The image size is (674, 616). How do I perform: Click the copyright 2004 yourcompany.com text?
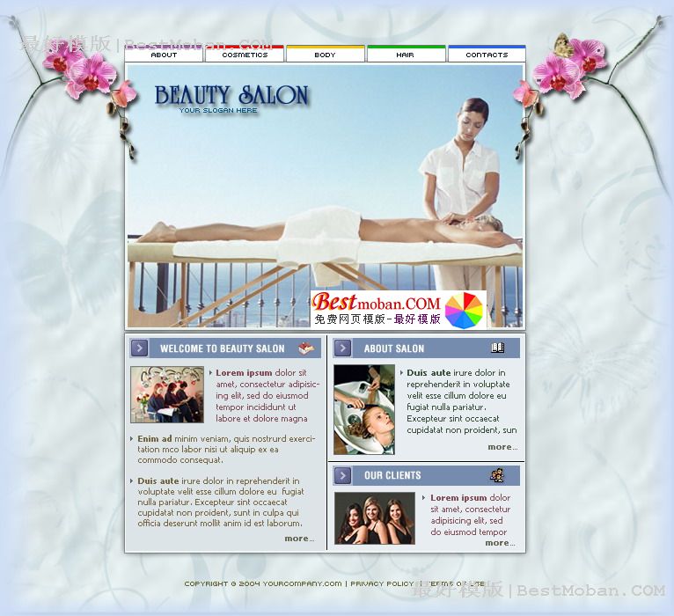263,583
